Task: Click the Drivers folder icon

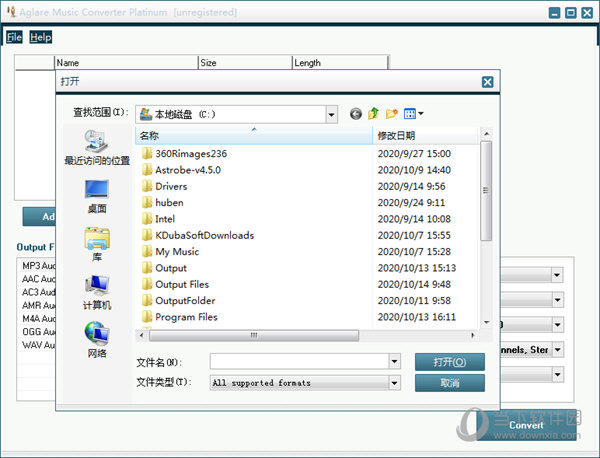Action: pyautogui.click(x=147, y=186)
